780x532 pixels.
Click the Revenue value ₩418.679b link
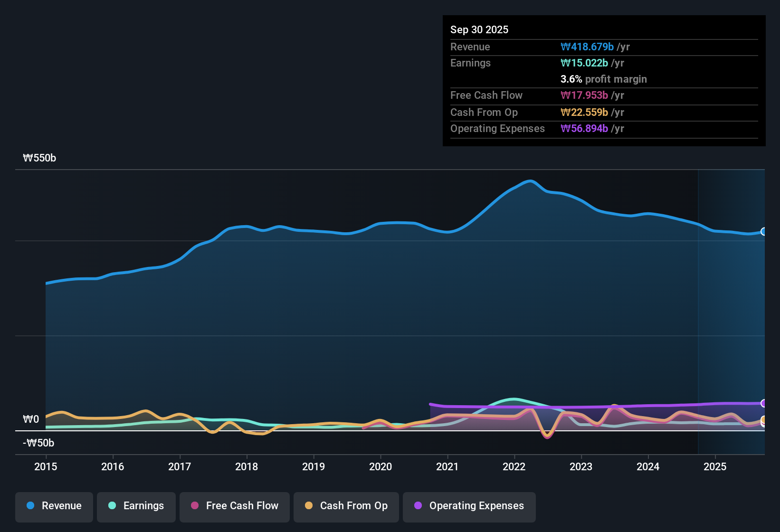[x=587, y=47]
